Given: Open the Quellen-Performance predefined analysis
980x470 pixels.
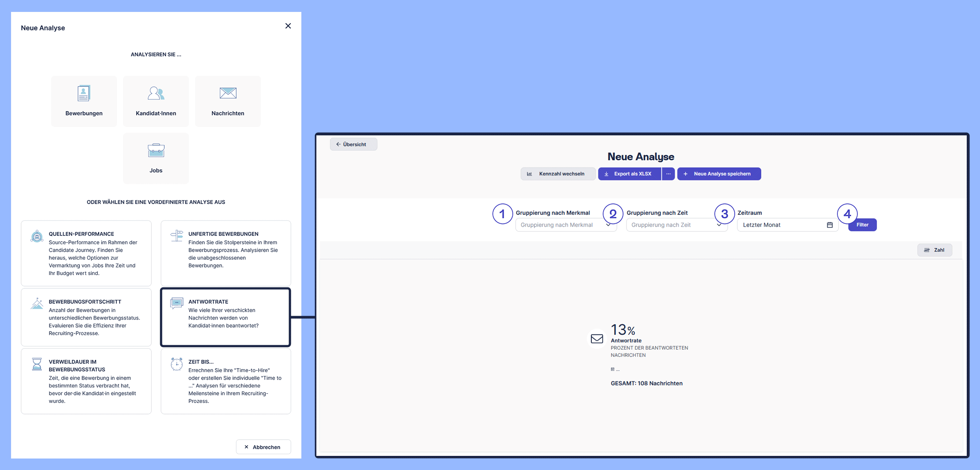Looking at the screenshot, I should [86, 253].
